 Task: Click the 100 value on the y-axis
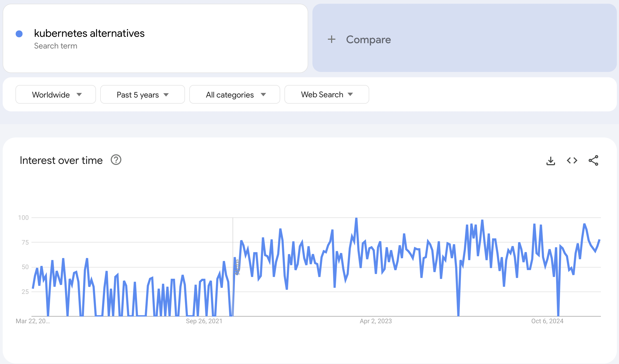point(23,218)
